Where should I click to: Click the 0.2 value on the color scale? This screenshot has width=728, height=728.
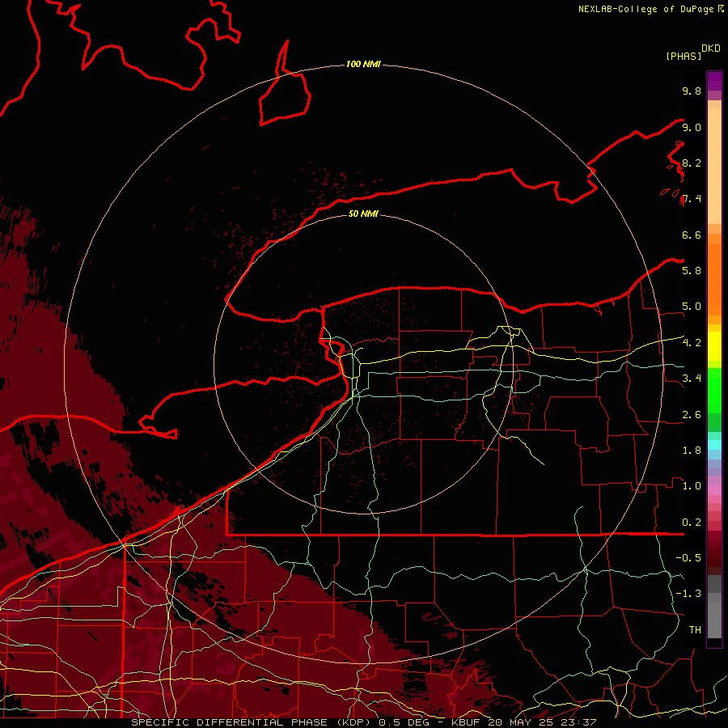[692, 523]
